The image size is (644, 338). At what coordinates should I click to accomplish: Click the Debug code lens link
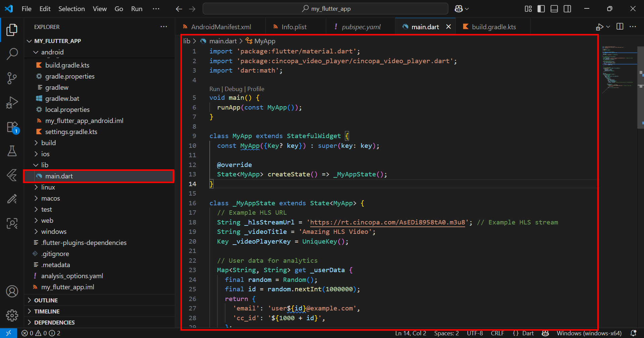233,89
